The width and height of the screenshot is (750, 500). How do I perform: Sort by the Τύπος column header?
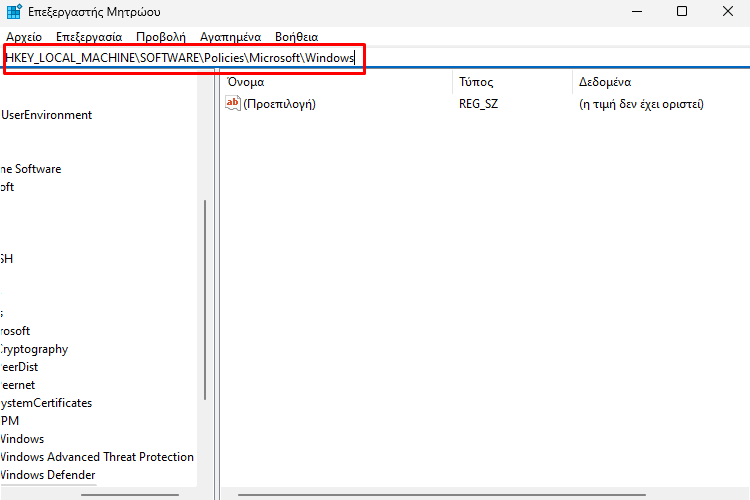[476, 82]
